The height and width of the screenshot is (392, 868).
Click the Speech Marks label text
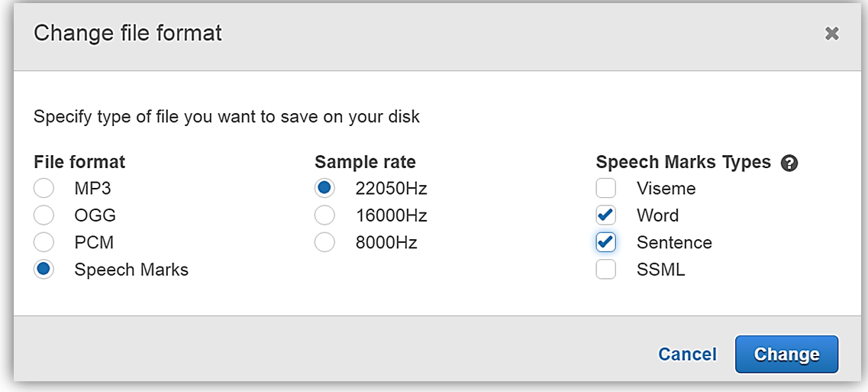click(x=131, y=270)
